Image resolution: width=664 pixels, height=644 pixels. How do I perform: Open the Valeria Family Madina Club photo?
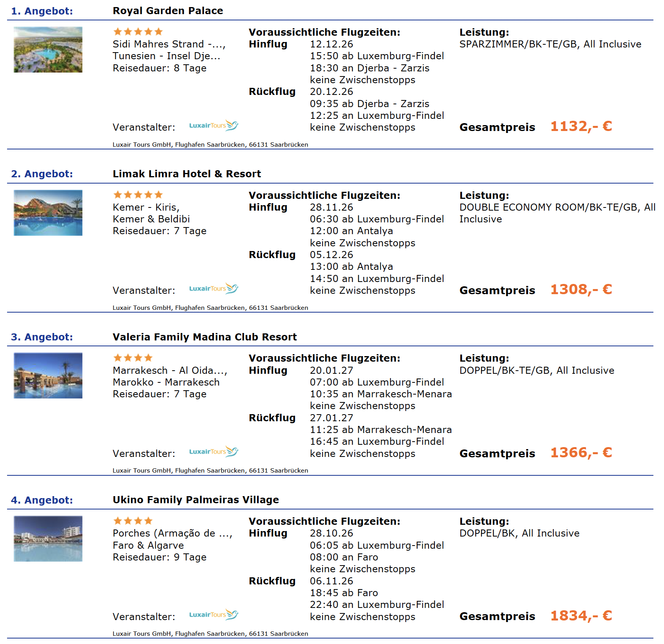coord(48,376)
